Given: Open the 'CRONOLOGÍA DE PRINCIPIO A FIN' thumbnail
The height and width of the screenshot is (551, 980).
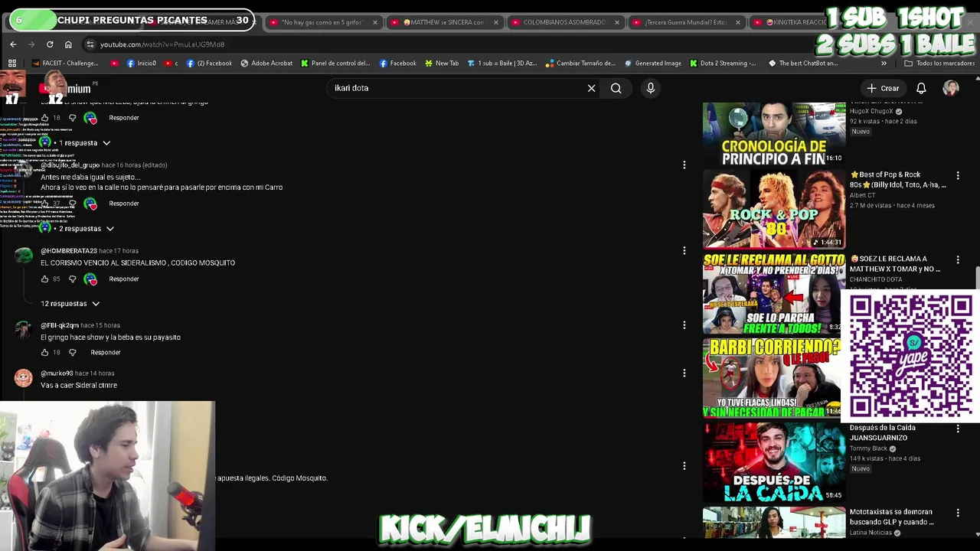Looking at the screenshot, I should 774,134.
